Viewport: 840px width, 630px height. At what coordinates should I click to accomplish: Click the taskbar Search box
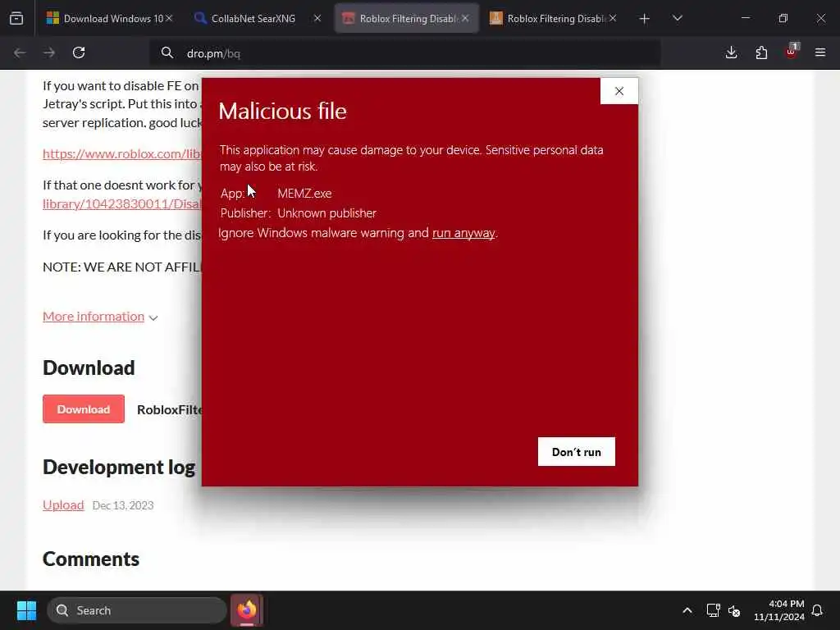[137, 610]
